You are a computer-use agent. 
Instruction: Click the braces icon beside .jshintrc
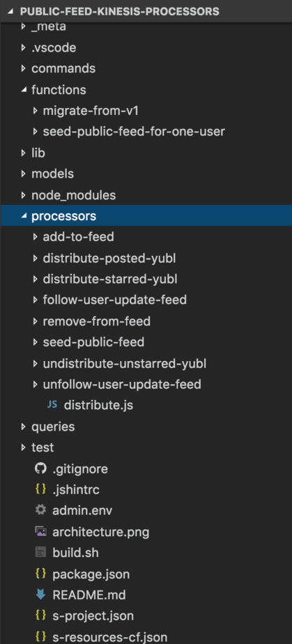pyautogui.click(x=40, y=489)
